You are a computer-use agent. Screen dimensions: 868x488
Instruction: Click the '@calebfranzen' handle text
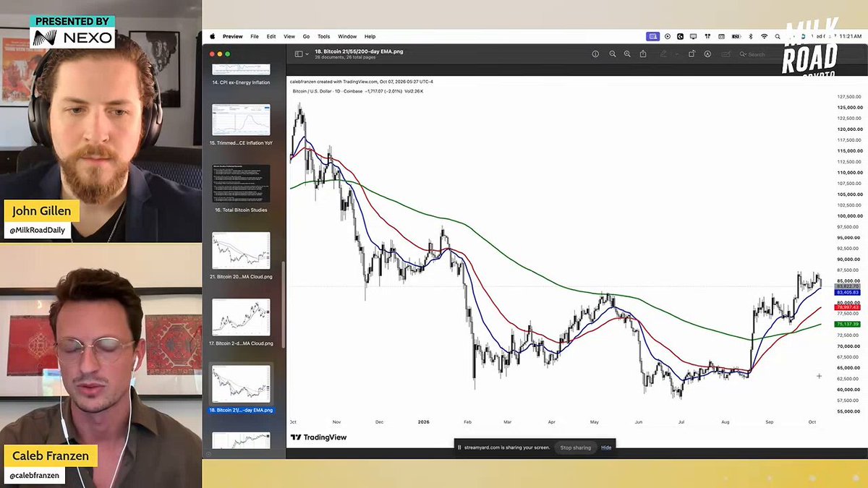(35, 475)
